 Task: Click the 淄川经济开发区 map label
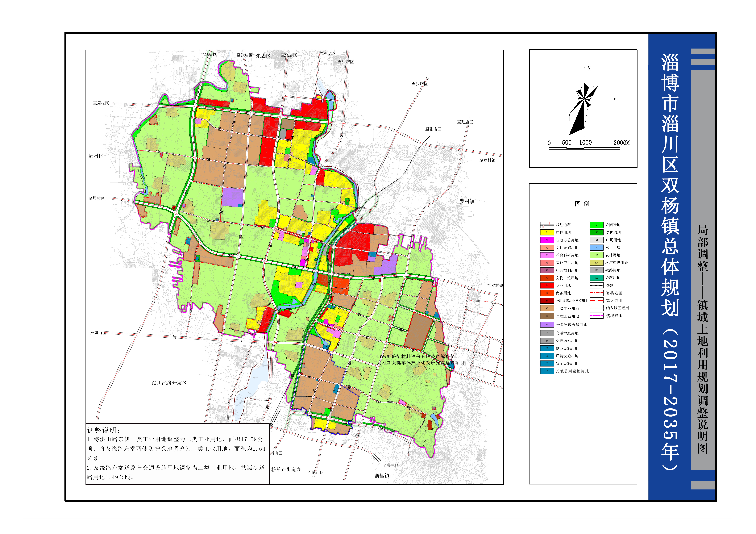169,383
